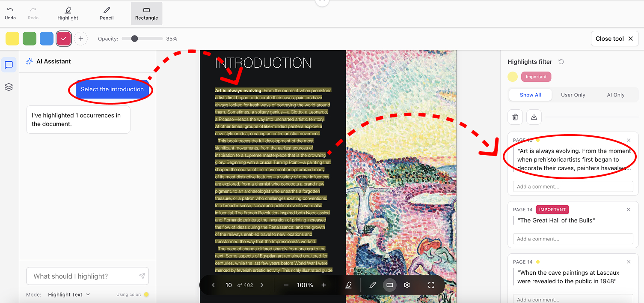644x303 pixels.
Task: Open 'Art is always evolving' highlight text
Action: click(574, 159)
